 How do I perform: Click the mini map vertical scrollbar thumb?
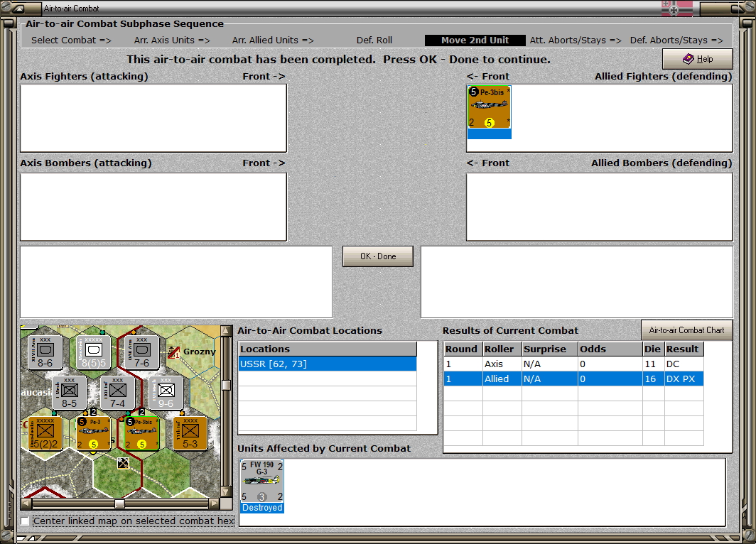[226, 385]
